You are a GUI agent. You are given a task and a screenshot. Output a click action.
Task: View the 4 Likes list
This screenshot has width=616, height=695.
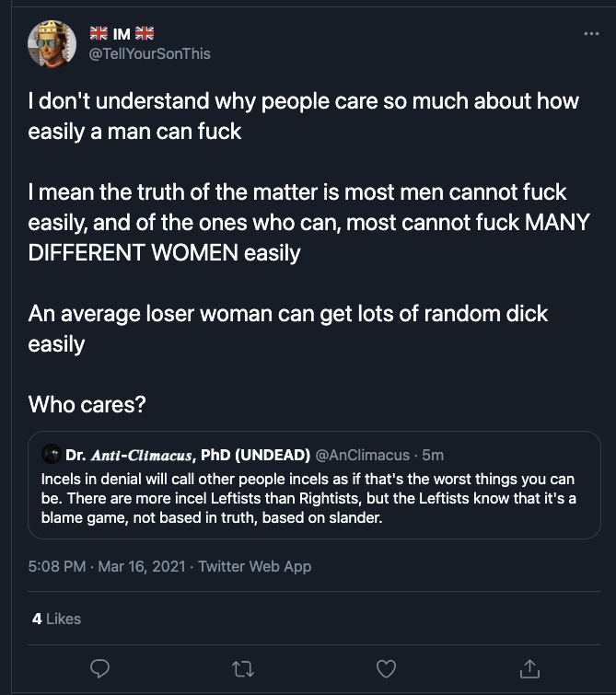pyautogui.click(x=56, y=619)
